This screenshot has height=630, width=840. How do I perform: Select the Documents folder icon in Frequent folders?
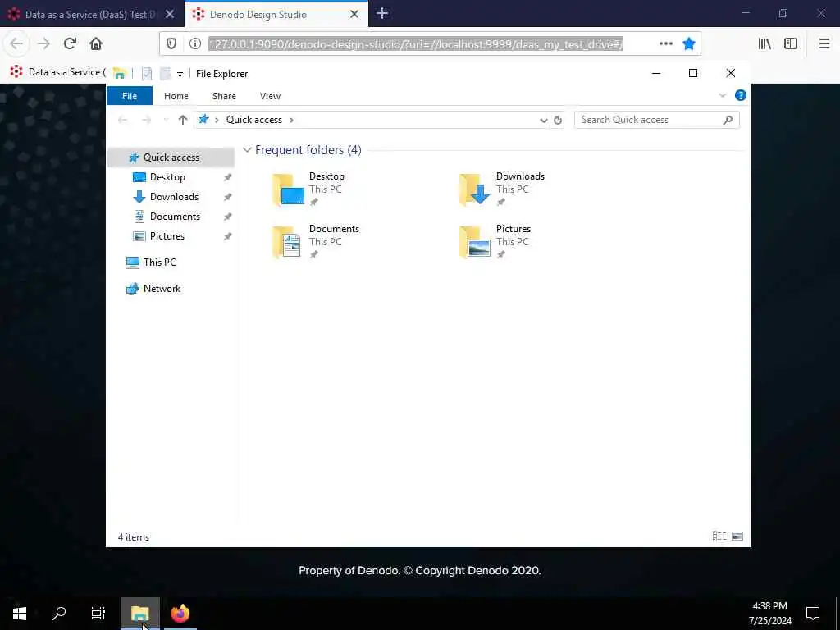(287, 242)
